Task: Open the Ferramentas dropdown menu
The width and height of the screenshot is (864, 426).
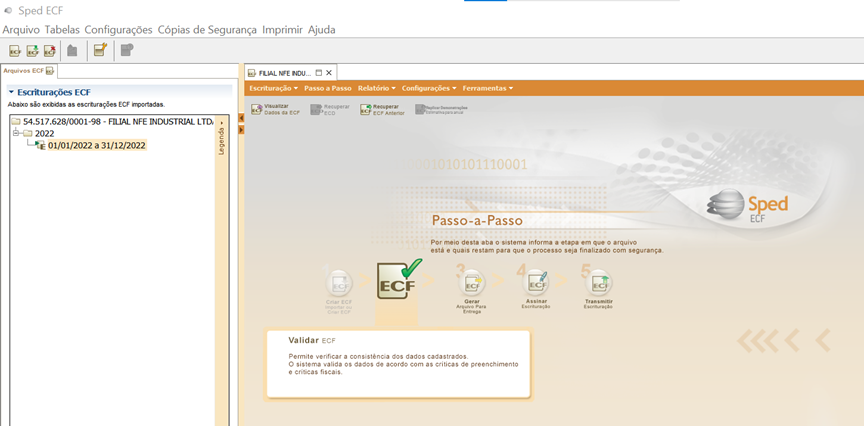Action: click(x=488, y=88)
